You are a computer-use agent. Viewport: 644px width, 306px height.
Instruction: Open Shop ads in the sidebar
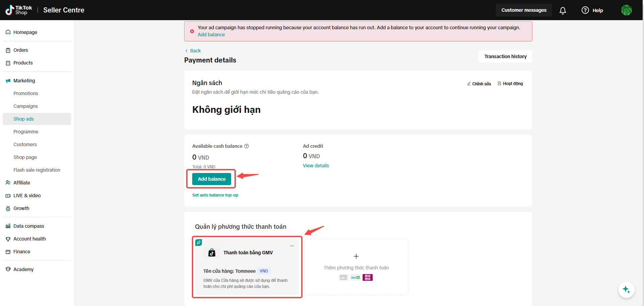click(x=23, y=119)
